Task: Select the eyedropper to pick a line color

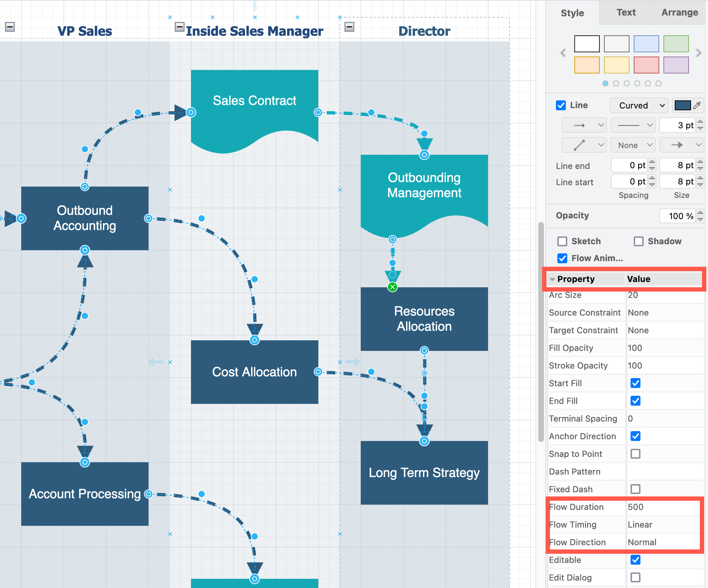Action: pos(697,105)
